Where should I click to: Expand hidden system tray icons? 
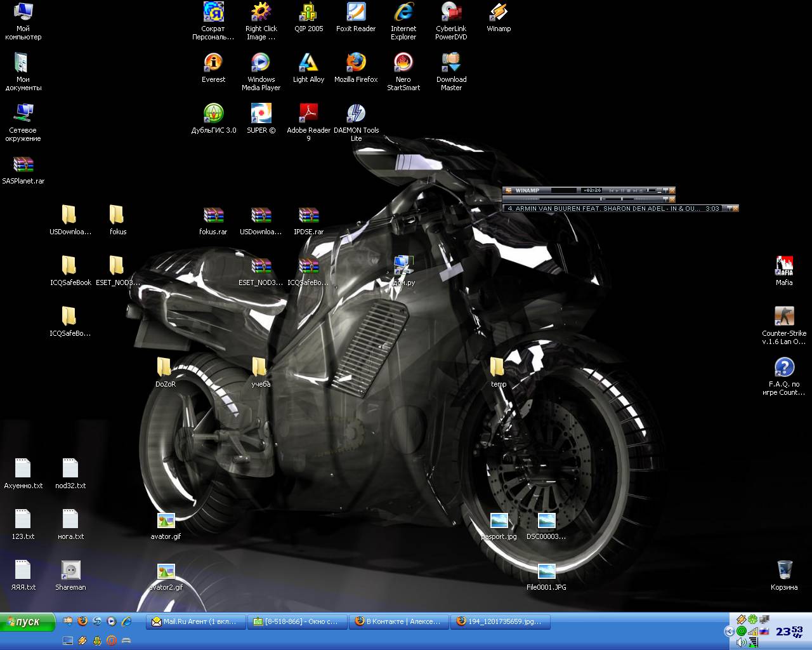[x=729, y=631]
